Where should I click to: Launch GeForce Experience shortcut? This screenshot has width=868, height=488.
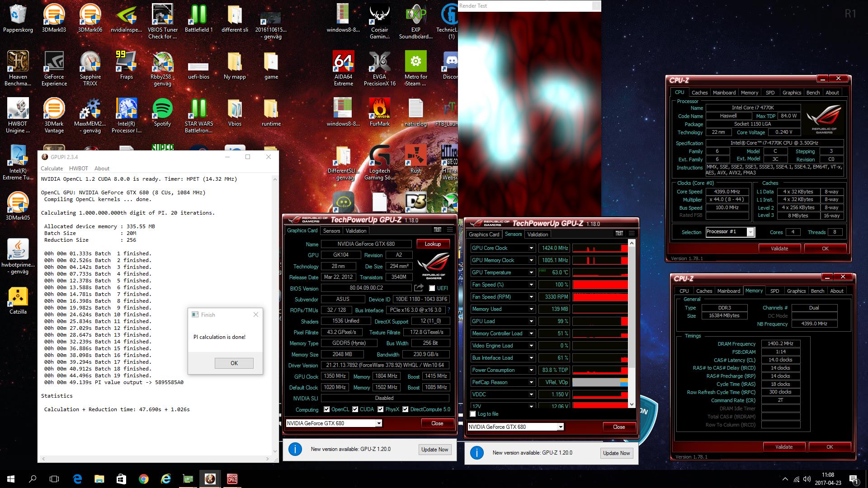pyautogui.click(x=54, y=68)
